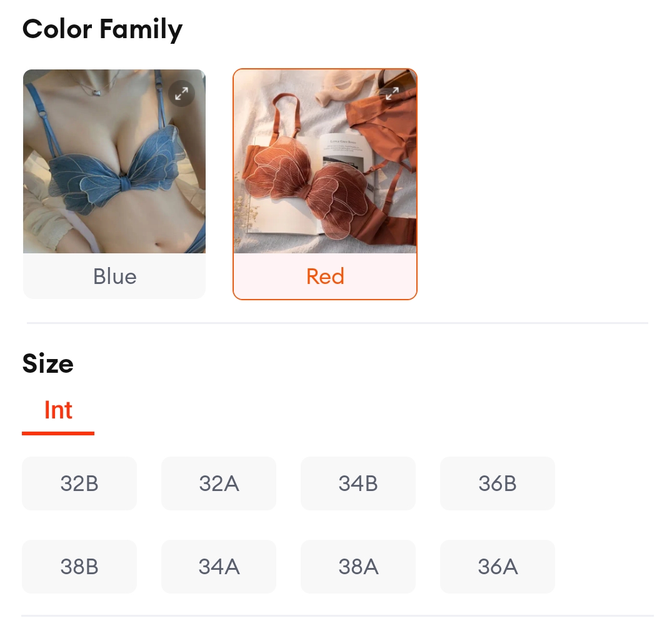Screen dimensions: 672x628
Task: Select size 38B
Action: pos(79,566)
